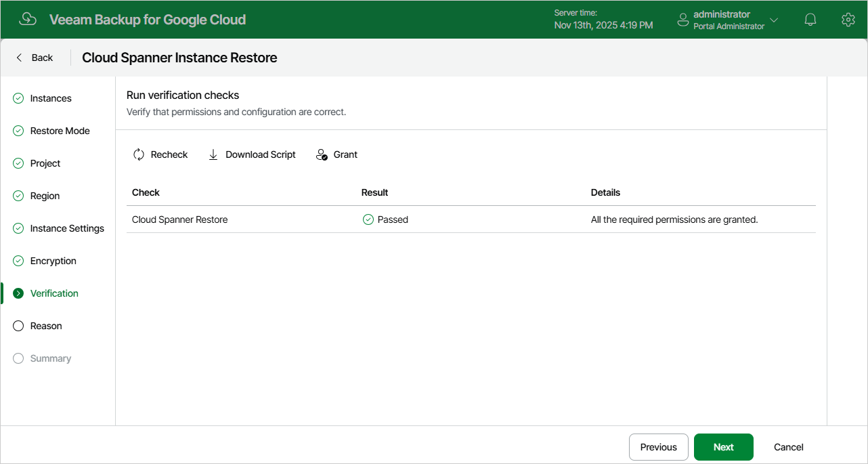Click the Portal Administrator role text

coord(729,26)
